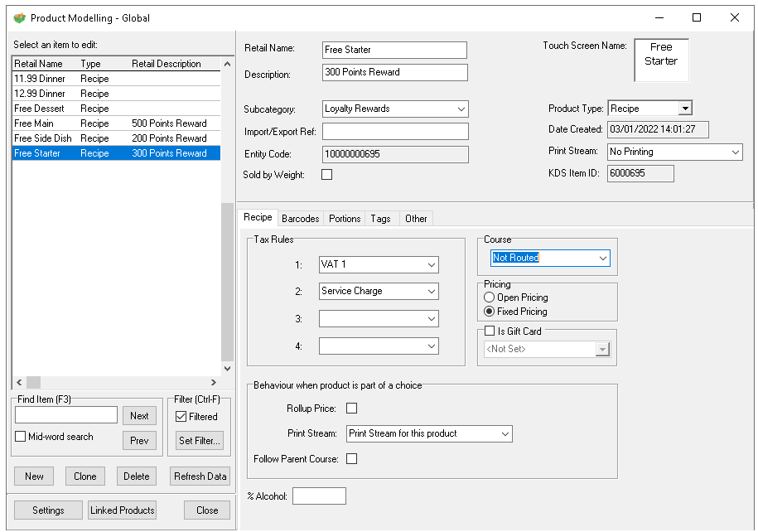This screenshot has width=758, height=532.
Task: Enable Mid-word search option
Action: click(21, 438)
